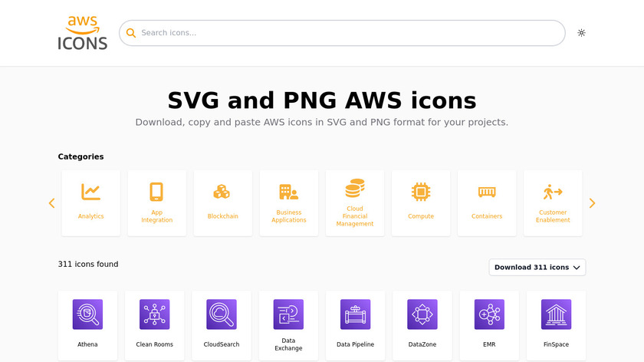
Task: Show next categories with right chevron
Action: pyautogui.click(x=592, y=203)
